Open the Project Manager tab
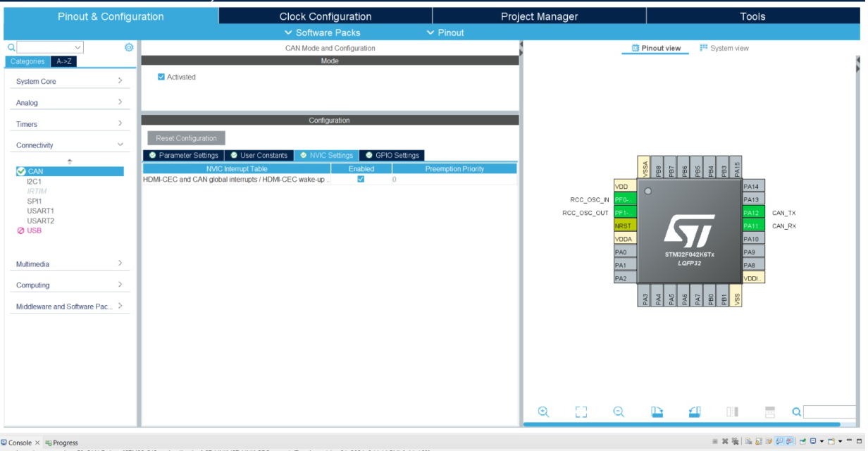 540,16
